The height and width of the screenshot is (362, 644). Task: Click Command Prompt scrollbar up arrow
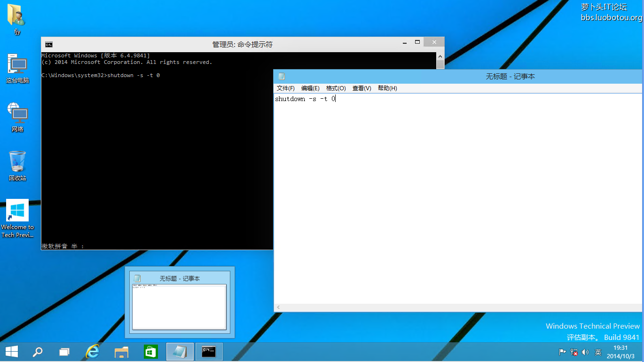(x=440, y=55)
